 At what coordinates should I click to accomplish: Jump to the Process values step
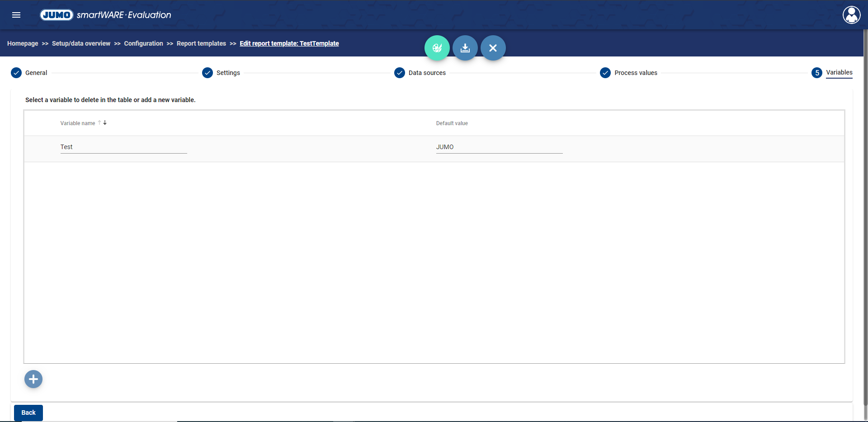(x=635, y=73)
